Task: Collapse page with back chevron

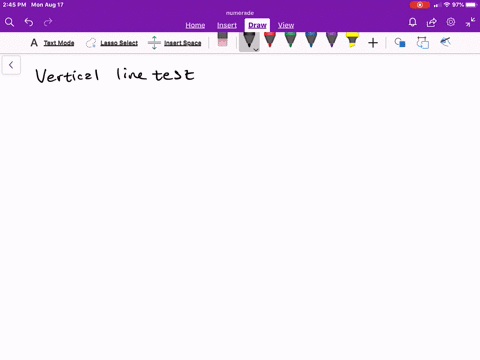Action: [11, 65]
